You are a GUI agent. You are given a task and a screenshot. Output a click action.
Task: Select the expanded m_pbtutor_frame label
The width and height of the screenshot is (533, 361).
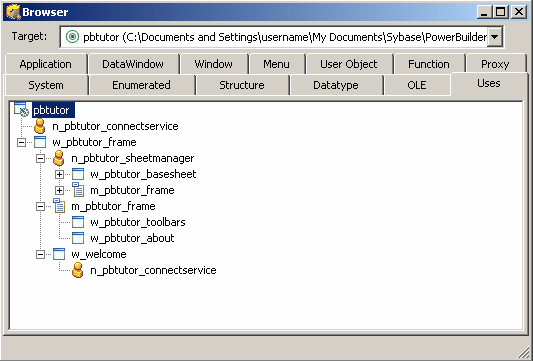113,206
